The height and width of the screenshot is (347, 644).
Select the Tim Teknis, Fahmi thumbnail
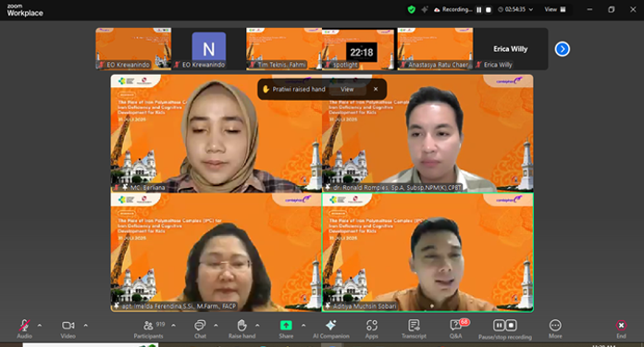(284, 48)
